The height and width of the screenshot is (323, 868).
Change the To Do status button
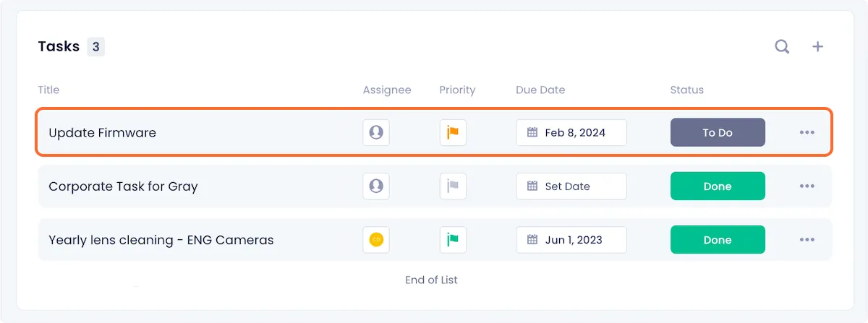(718, 132)
